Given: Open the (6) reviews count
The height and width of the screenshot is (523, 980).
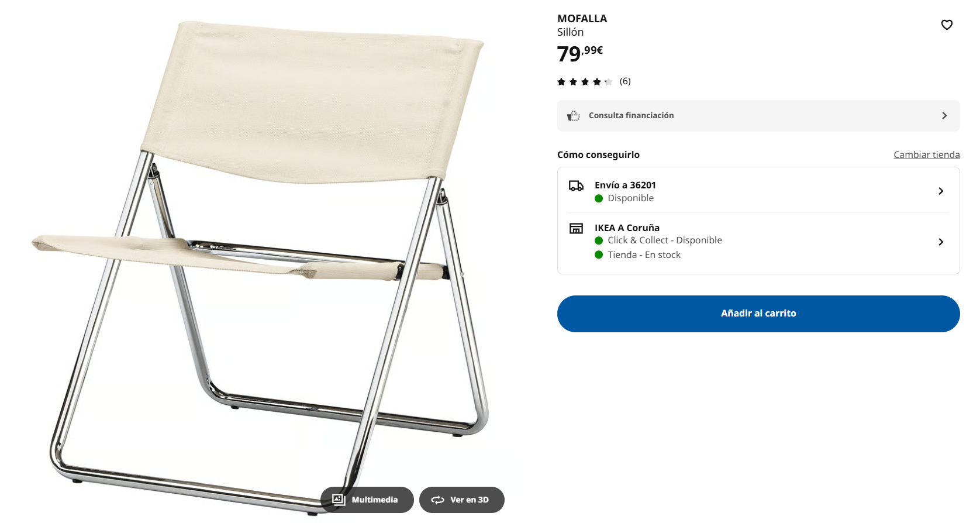Looking at the screenshot, I should click(625, 81).
